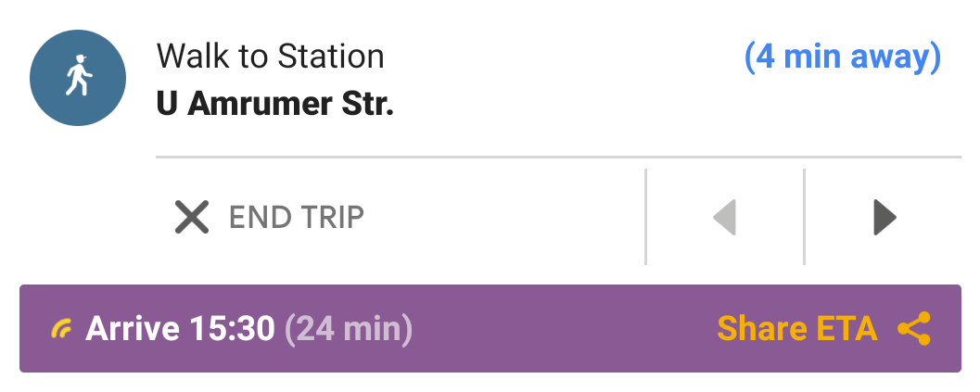Image resolution: width=980 pixels, height=392 pixels.
Task: Select the U Amrumer Str. station name
Action: (275, 104)
